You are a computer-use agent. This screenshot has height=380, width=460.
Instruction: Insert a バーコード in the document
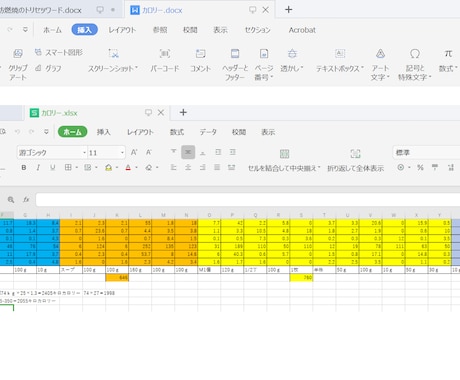165,53
